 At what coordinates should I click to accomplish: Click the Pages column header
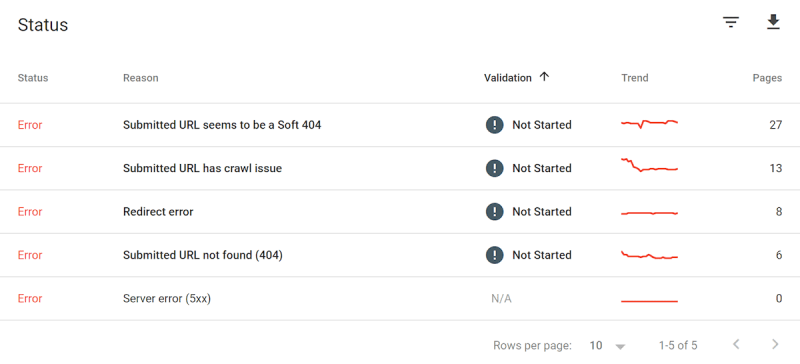click(x=767, y=78)
